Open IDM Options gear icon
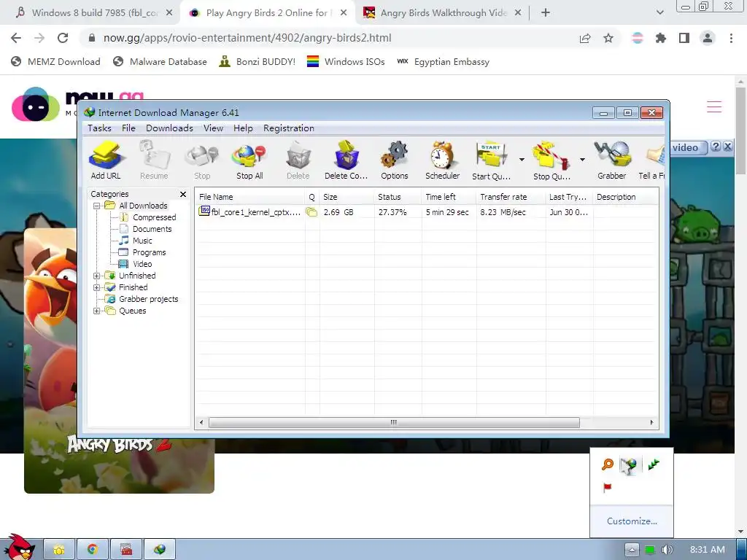The image size is (747, 560). pyautogui.click(x=395, y=160)
